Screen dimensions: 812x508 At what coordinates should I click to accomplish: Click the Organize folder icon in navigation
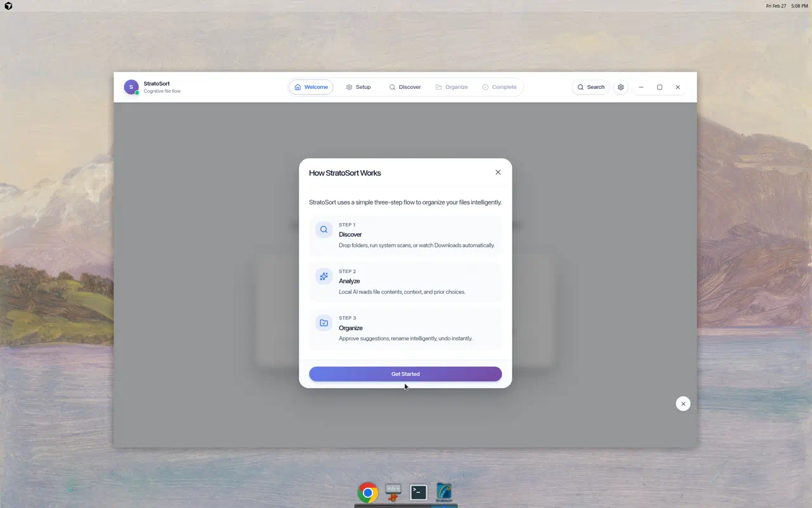438,87
